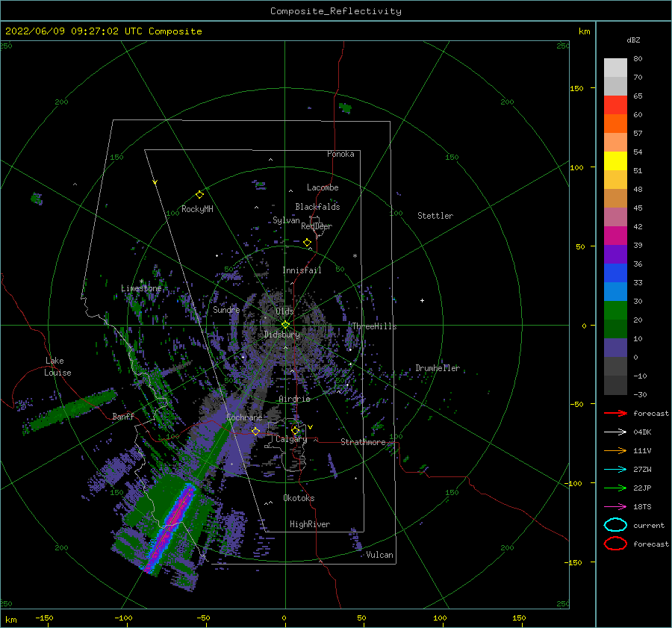
Task: Click the Okotoks town label
Action: tap(299, 498)
